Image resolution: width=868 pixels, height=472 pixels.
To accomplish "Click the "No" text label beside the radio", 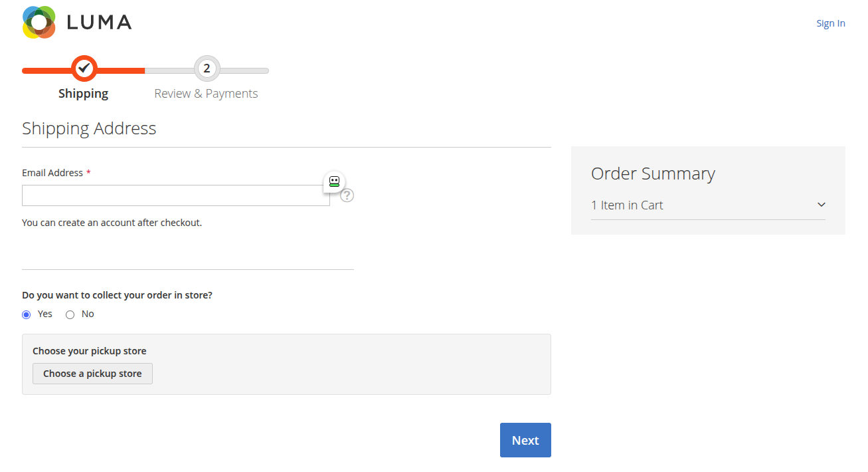I will pyautogui.click(x=88, y=314).
